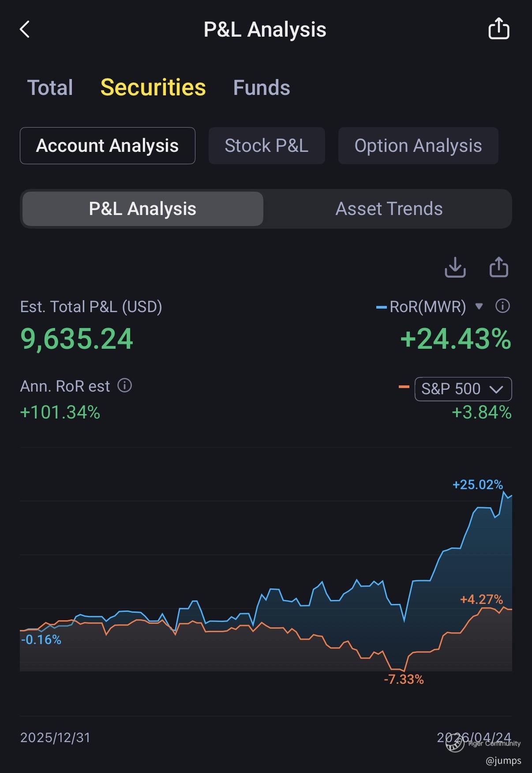The height and width of the screenshot is (773, 532).
Task: Select the Securities tab
Action: coord(153,87)
